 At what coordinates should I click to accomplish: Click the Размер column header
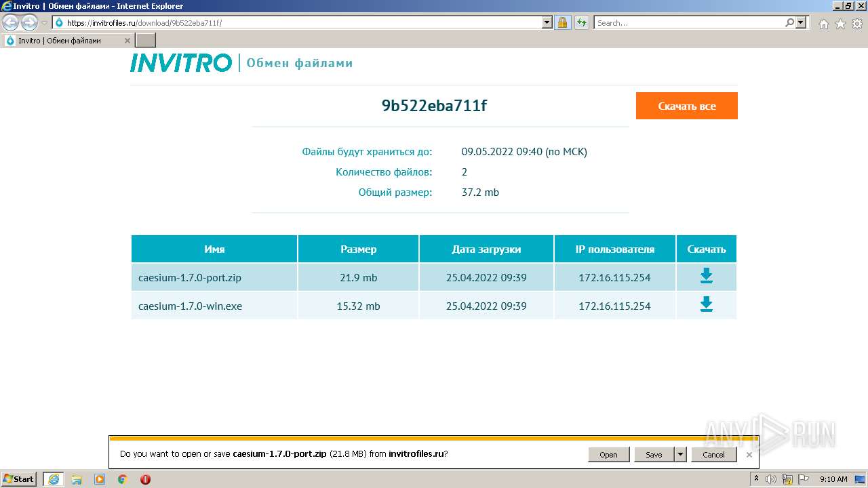click(x=358, y=249)
